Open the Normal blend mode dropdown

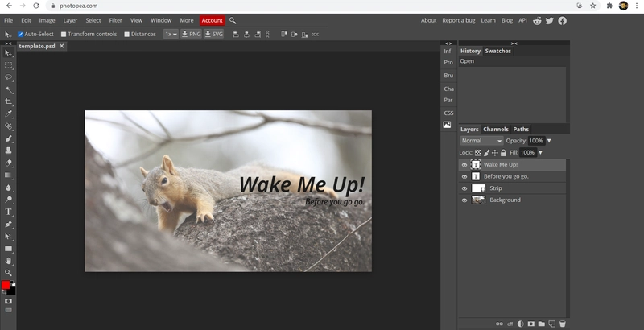[x=481, y=141]
